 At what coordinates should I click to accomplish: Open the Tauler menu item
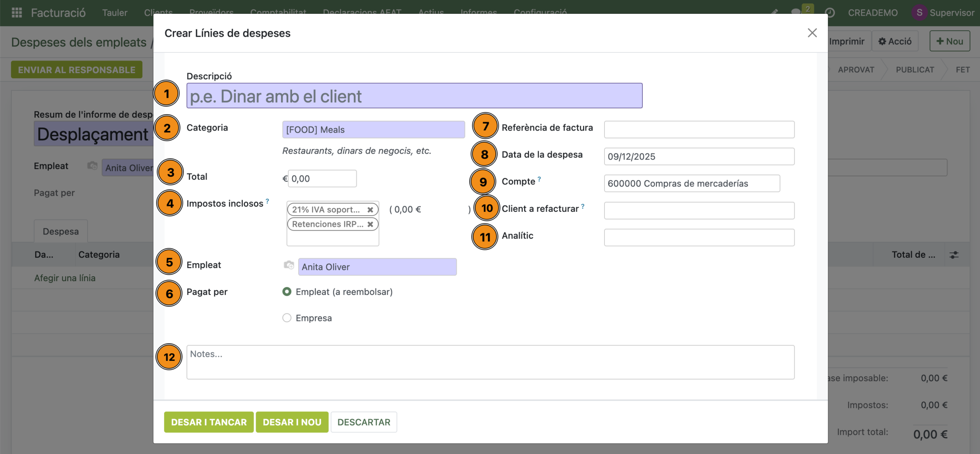click(x=114, y=13)
